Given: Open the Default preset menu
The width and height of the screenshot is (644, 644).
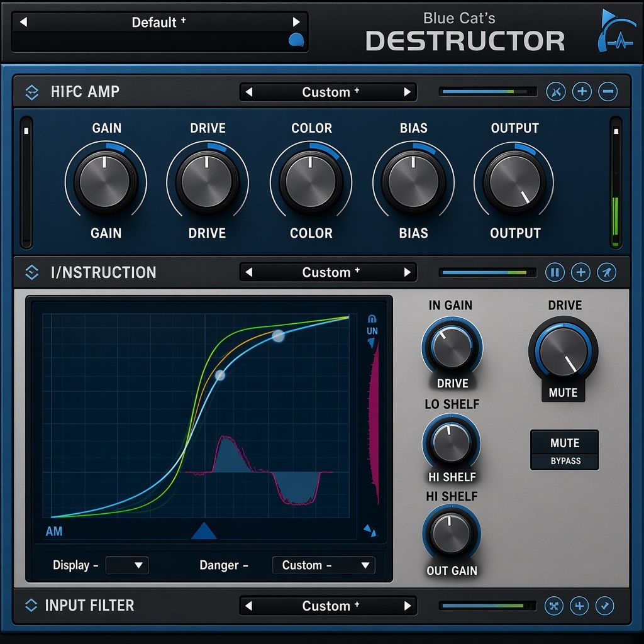Looking at the screenshot, I should pyautogui.click(x=158, y=22).
